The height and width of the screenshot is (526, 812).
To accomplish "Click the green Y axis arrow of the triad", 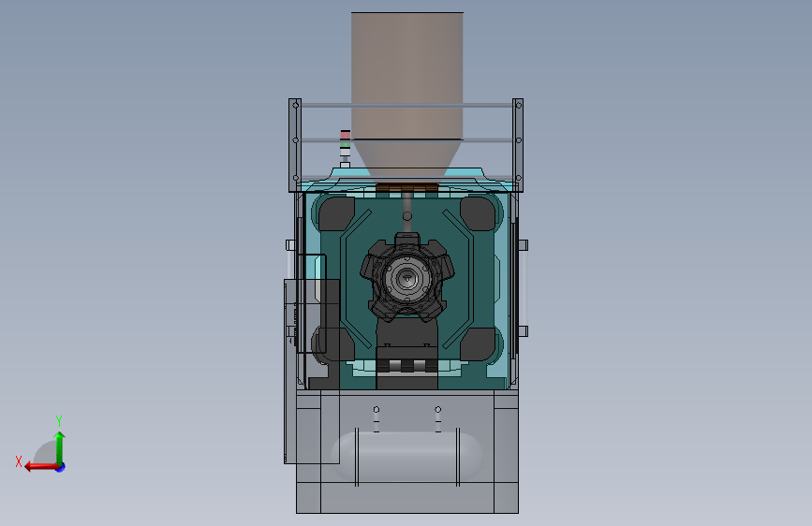I will coord(60,447).
